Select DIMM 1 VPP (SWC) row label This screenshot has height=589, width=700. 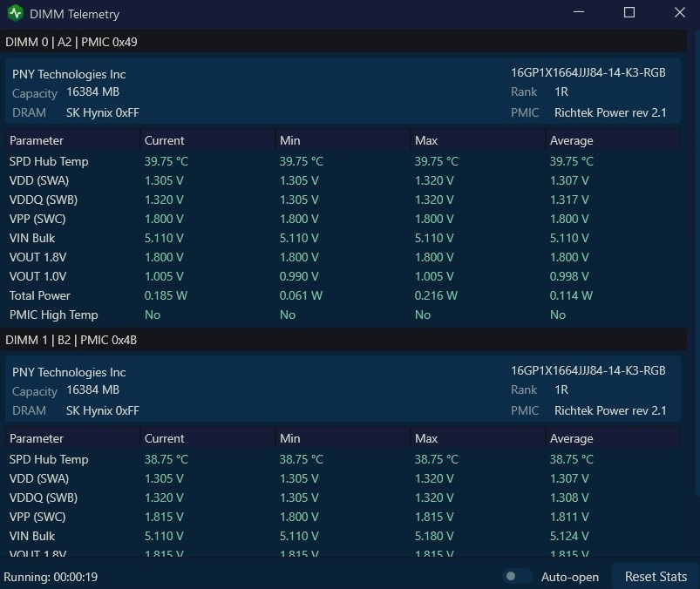coord(37,517)
